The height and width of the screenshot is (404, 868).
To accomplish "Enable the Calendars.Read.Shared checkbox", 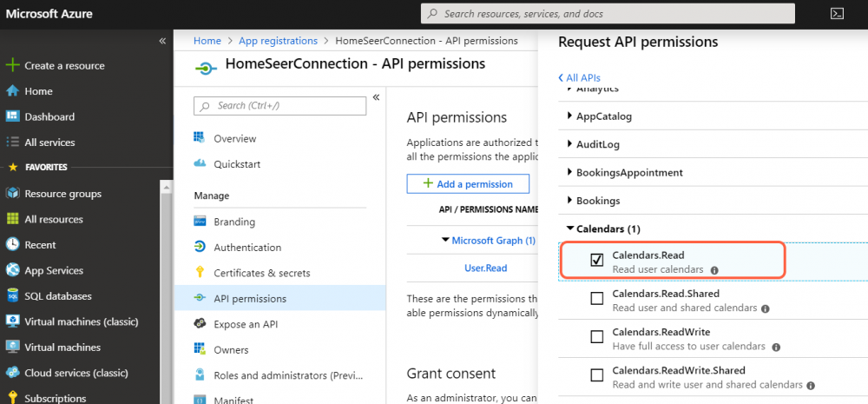I will coord(597,299).
